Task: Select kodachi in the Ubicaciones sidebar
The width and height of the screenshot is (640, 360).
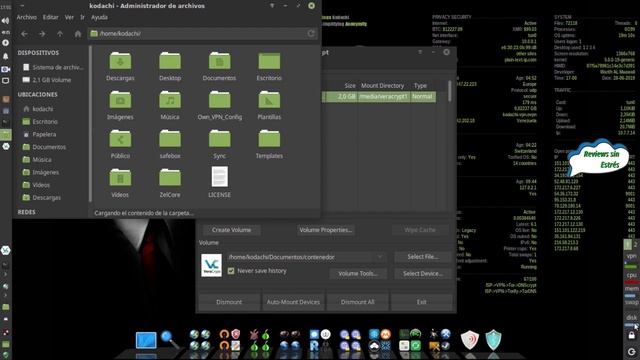Action: [38, 109]
